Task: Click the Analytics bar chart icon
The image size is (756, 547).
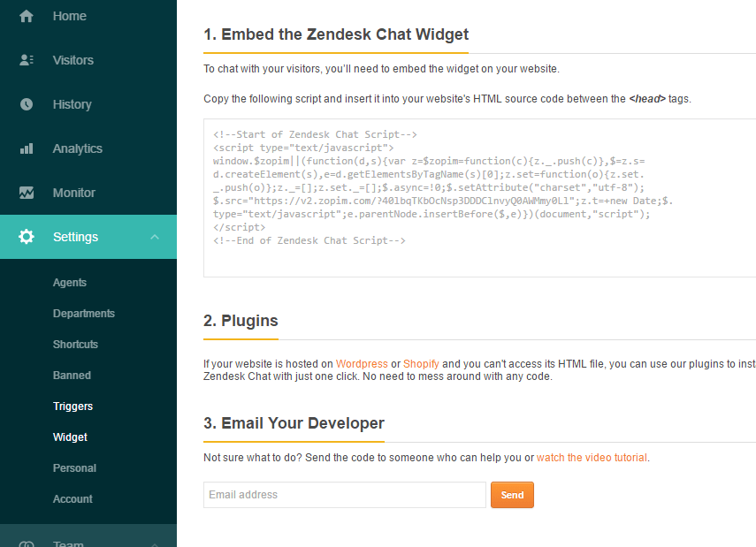Action: 27,148
